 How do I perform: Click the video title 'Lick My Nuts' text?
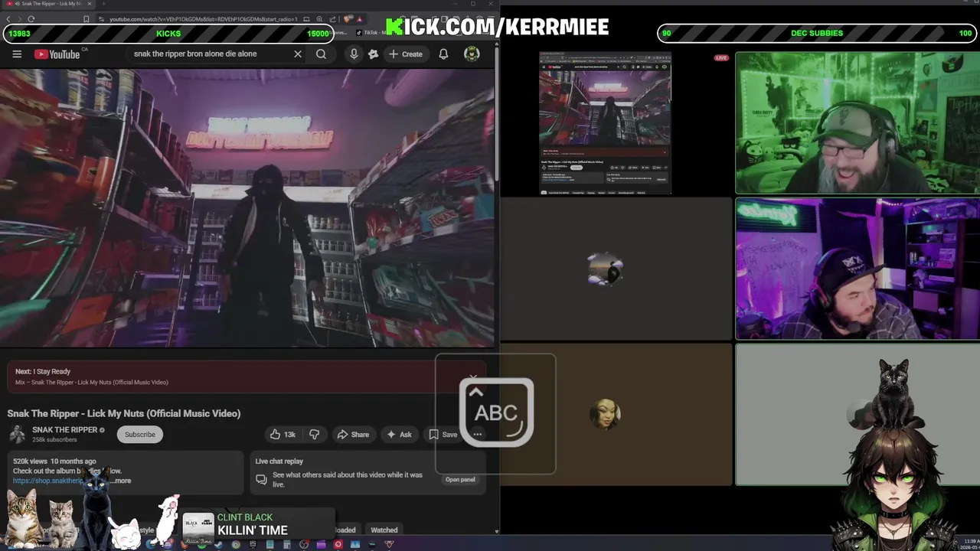click(x=114, y=413)
